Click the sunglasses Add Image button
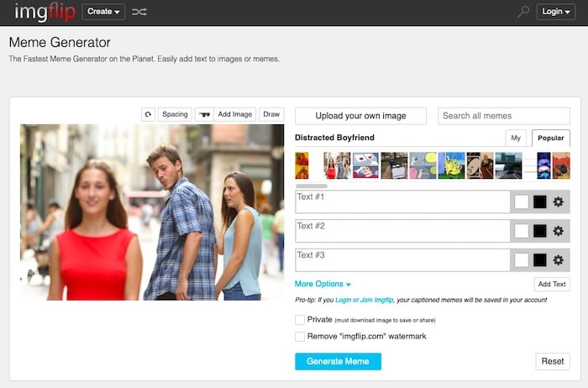Screen dimensions: 588x388 225,114
